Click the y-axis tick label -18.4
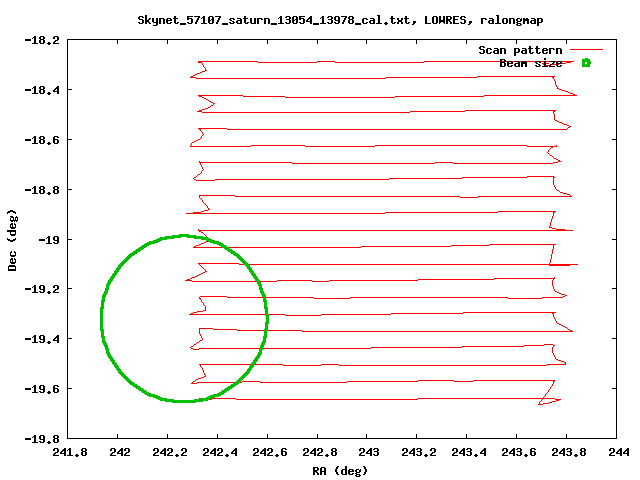 tap(42, 90)
